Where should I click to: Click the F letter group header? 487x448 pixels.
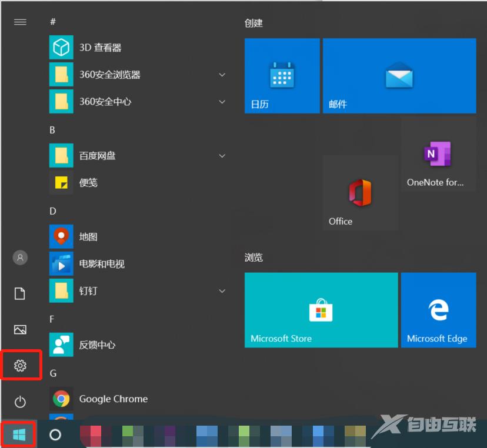tap(52, 319)
